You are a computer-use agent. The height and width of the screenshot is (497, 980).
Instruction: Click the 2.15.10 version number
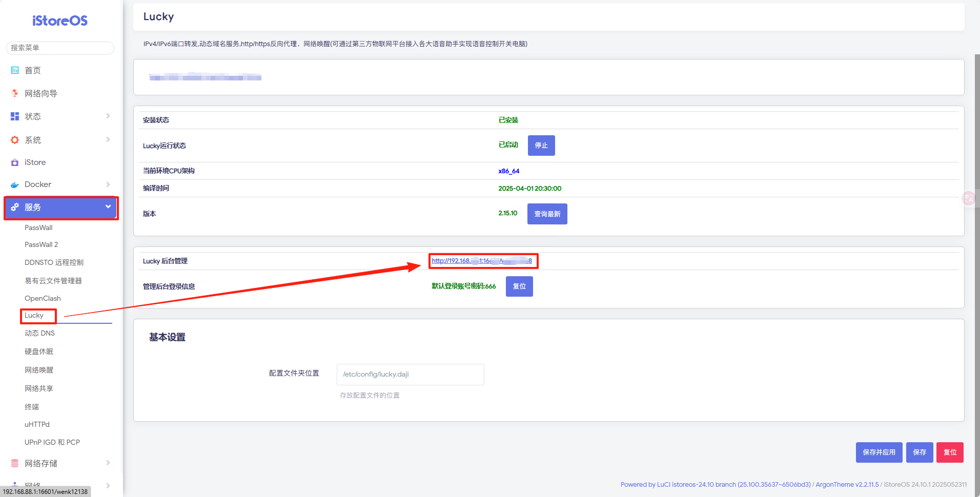507,213
